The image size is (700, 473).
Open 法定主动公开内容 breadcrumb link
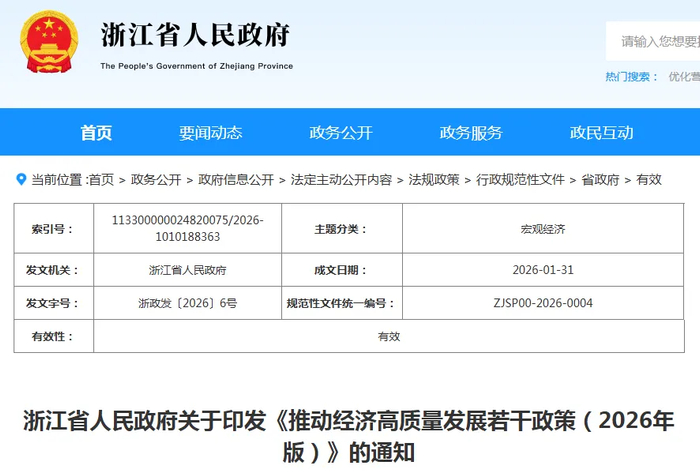pos(341,180)
